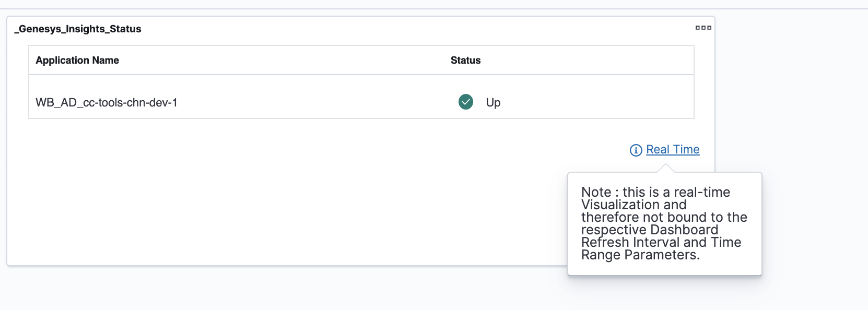Click the Up status text
The image size is (868, 310).
[x=493, y=103]
